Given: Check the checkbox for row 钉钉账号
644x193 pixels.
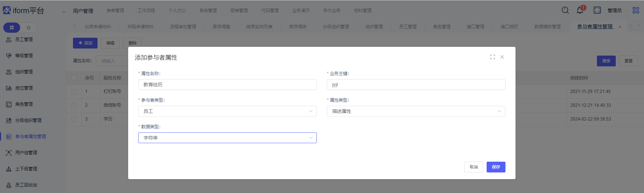Looking at the screenshot, I should (74, 92).
